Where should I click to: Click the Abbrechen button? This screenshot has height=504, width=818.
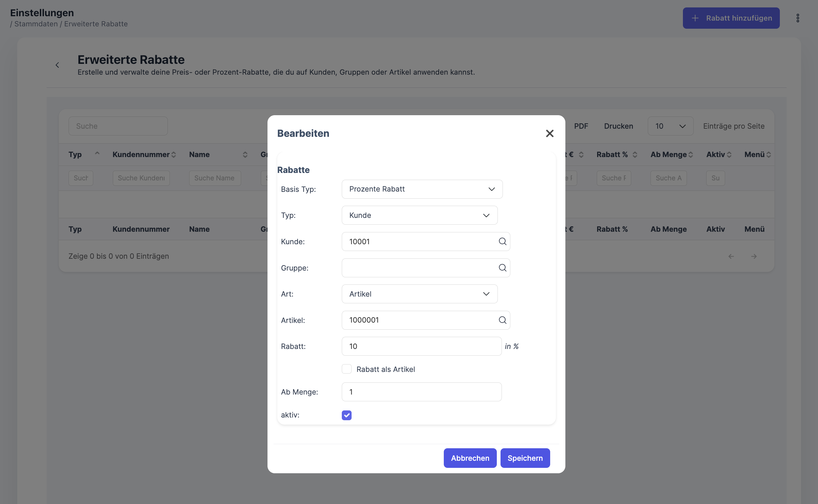pyautogui.click(x=470, y=458)
